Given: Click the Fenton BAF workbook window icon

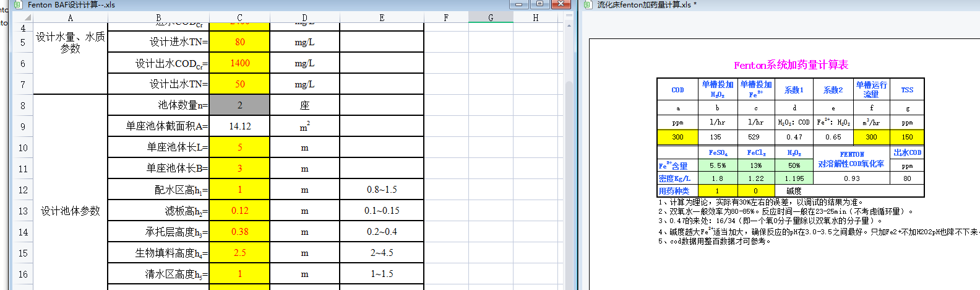Looking at the screenshot, I should pos(18,4).
